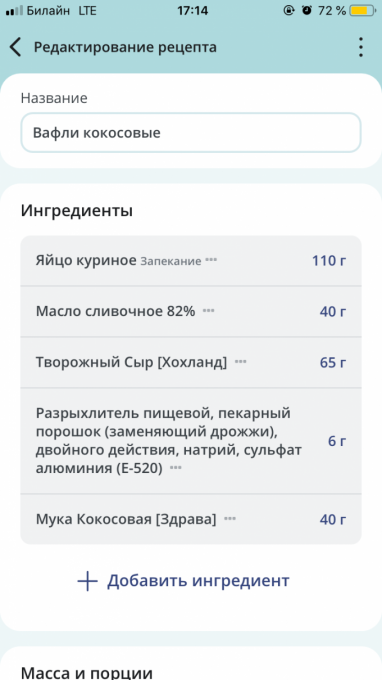Tap the back arrow icon
382x680 pixels.
[15, 47]
